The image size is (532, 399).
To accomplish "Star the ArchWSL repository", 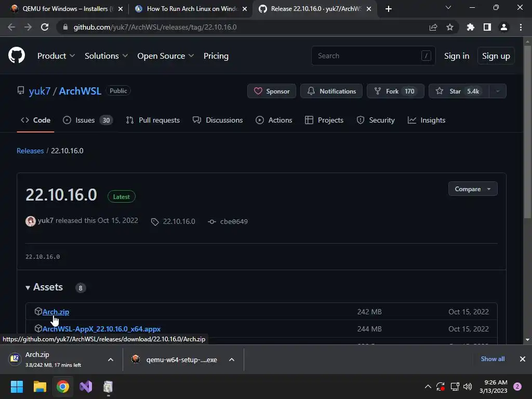I will click(x=459, y=91).
